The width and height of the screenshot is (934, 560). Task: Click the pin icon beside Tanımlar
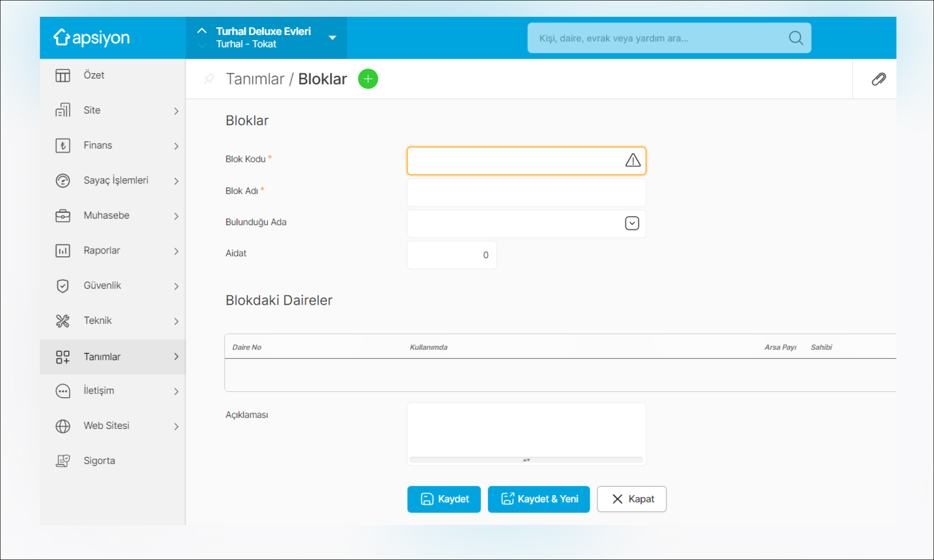pos(209,78)
